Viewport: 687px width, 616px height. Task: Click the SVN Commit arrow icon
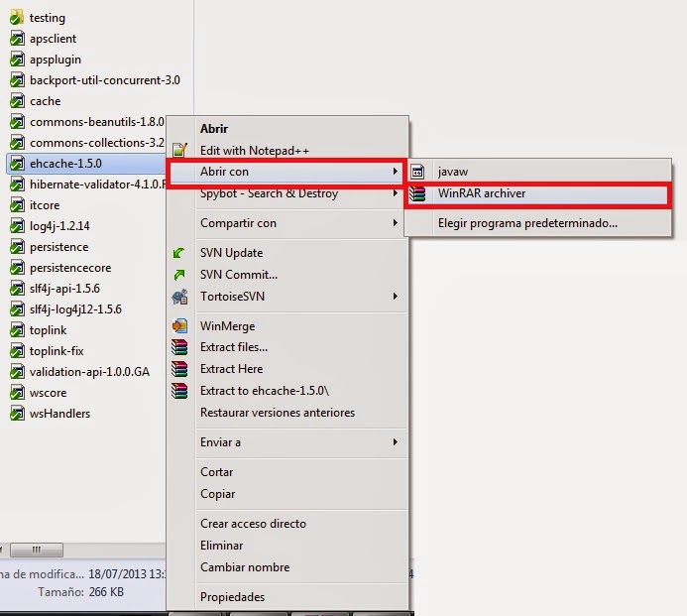[179, 275]
